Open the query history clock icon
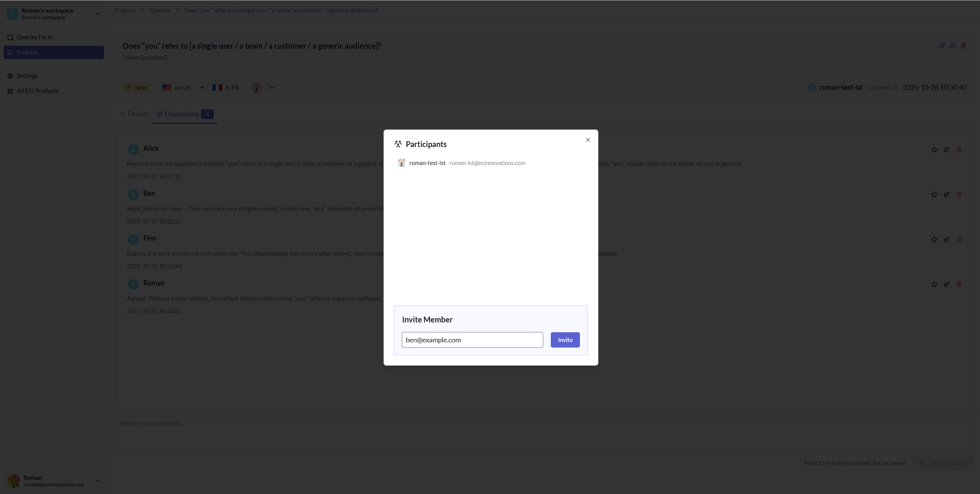The image size is (980, 494). coord(953,45)
